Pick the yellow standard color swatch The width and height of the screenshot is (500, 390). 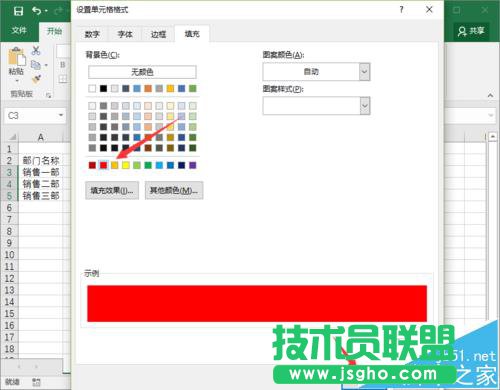coord(126,165)
